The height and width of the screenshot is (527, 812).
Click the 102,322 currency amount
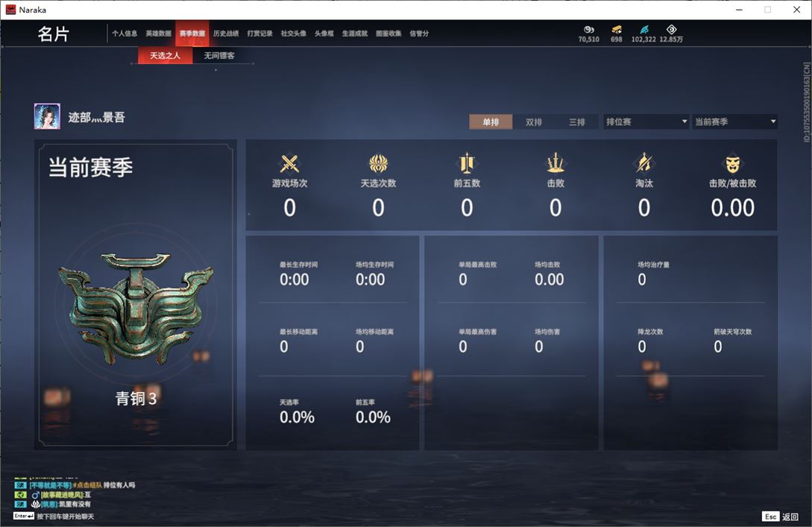coord(643,40)
